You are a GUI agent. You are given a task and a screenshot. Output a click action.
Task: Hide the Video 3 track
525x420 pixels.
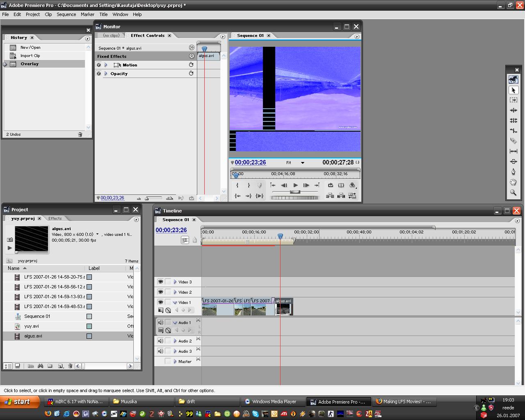point(160,282)
